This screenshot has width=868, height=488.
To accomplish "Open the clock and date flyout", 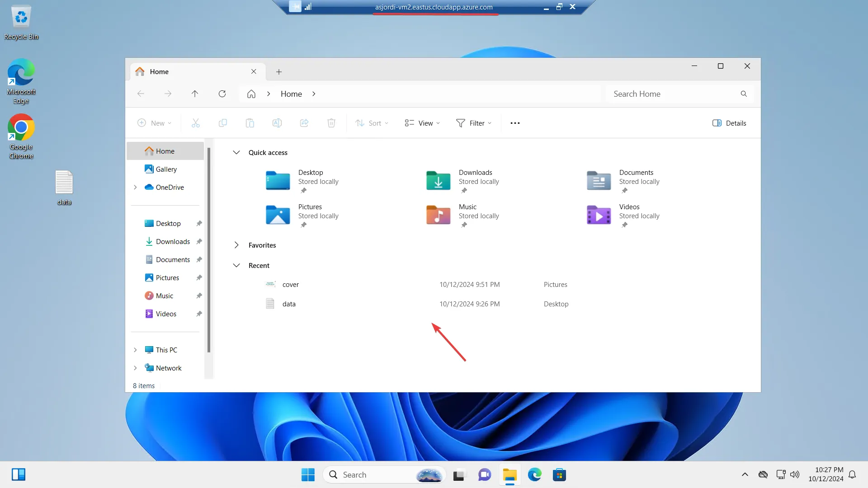I will tap(826, 474).
